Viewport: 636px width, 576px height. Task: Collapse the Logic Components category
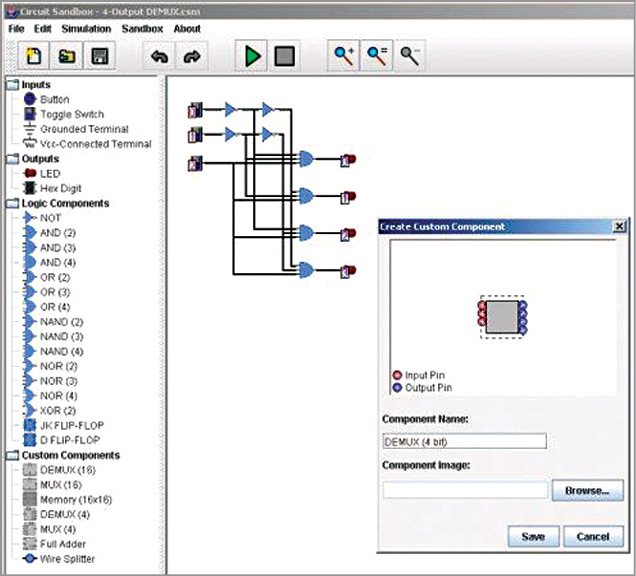click(x=12, y=203)
